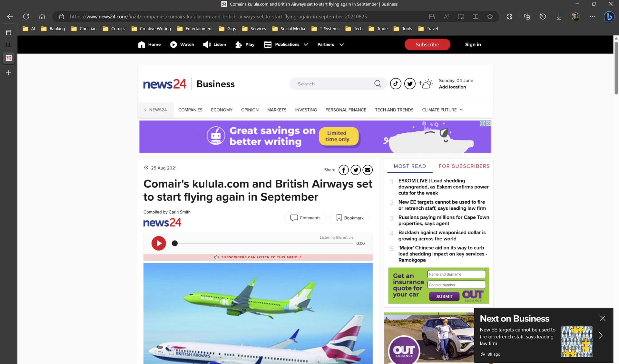Add page to favorites star
The width and height of the screenshot is (619, 364).
click(x=490, y=16)
